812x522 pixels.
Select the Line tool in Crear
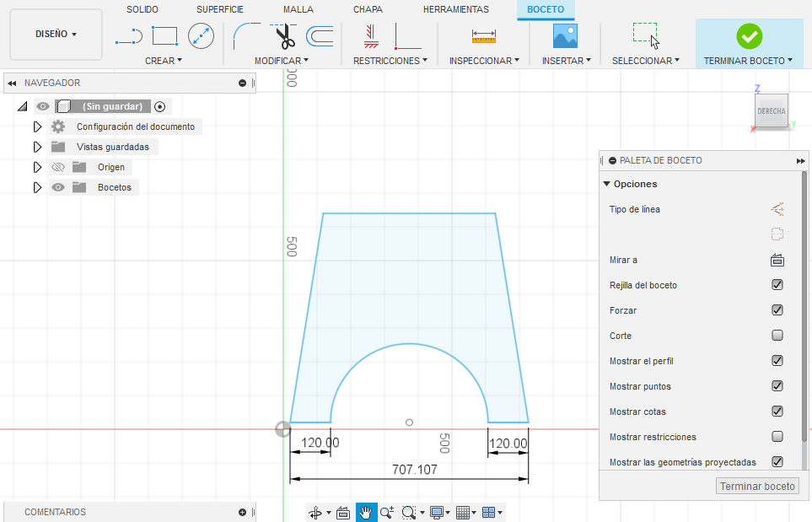(129, 36)
